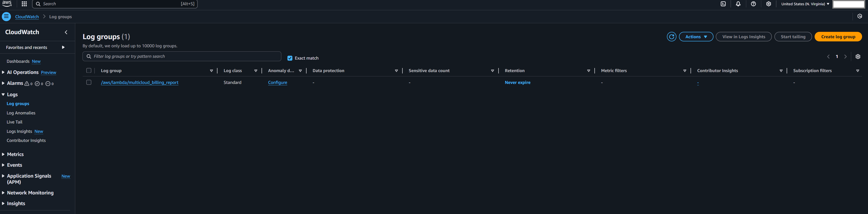
Task: Go to next page arrow
Action: click(x=846, y=57)
